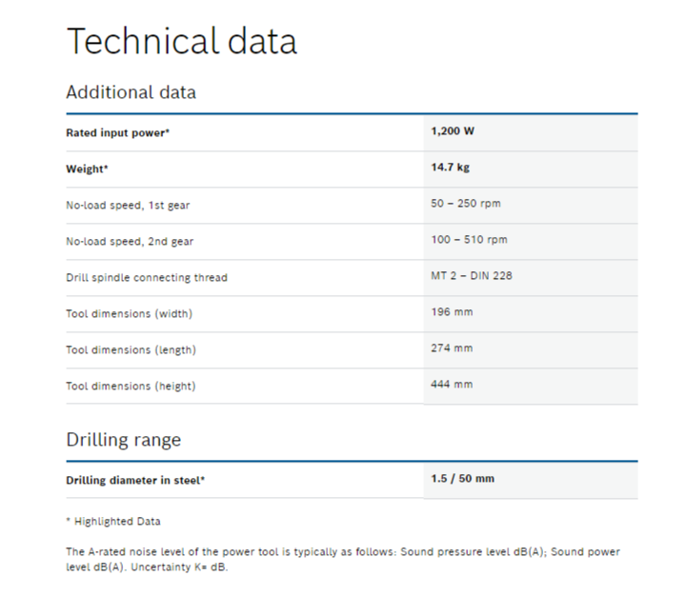Select the 1,200 W power value
The height and width of the screenshot is (616, 686).
[453, 131]
